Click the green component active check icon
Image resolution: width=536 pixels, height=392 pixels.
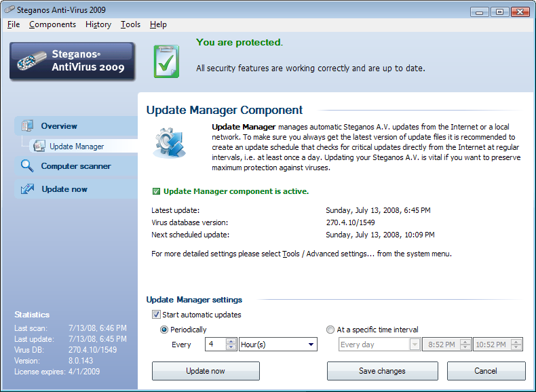click(x=156, y=191)
